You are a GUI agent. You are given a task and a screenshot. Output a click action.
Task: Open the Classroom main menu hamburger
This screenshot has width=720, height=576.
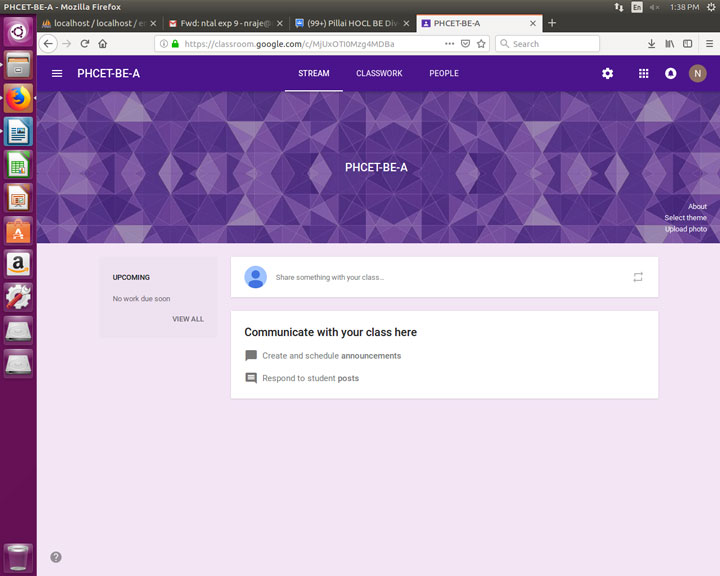[57, 74]
